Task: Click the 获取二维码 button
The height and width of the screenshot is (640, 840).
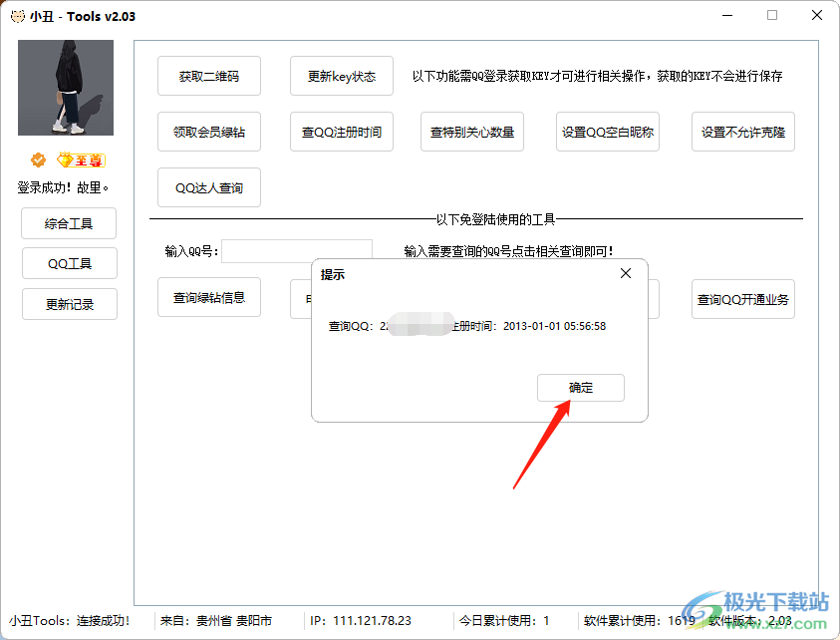Action: (209, 76)
